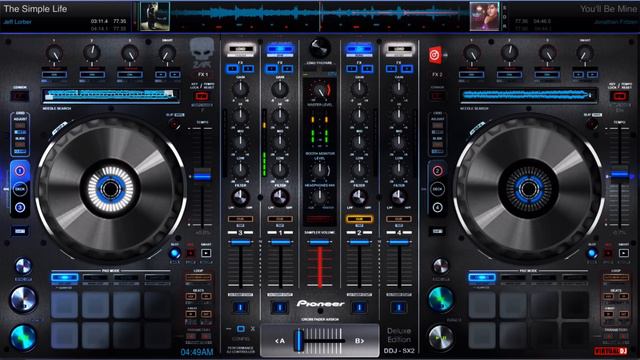Enable Slip mode on the right deck
The width and height of the screenshot is (640, 360).
(592, 124)
